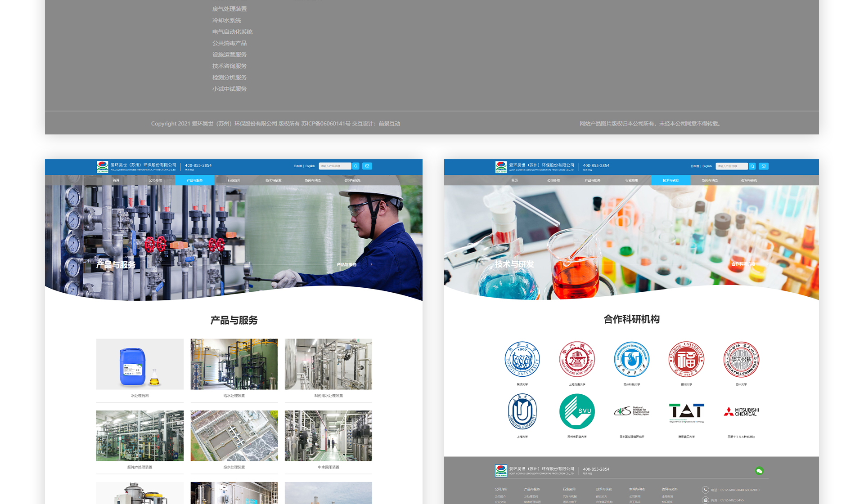Open the 给水处理装置 product thumbnail

[234, 364]
